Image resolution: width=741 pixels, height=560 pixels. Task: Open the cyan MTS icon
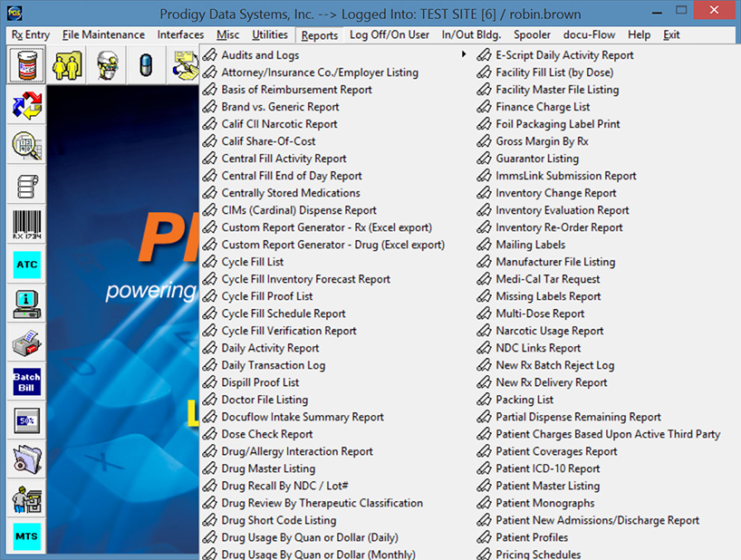click(26, 536)
